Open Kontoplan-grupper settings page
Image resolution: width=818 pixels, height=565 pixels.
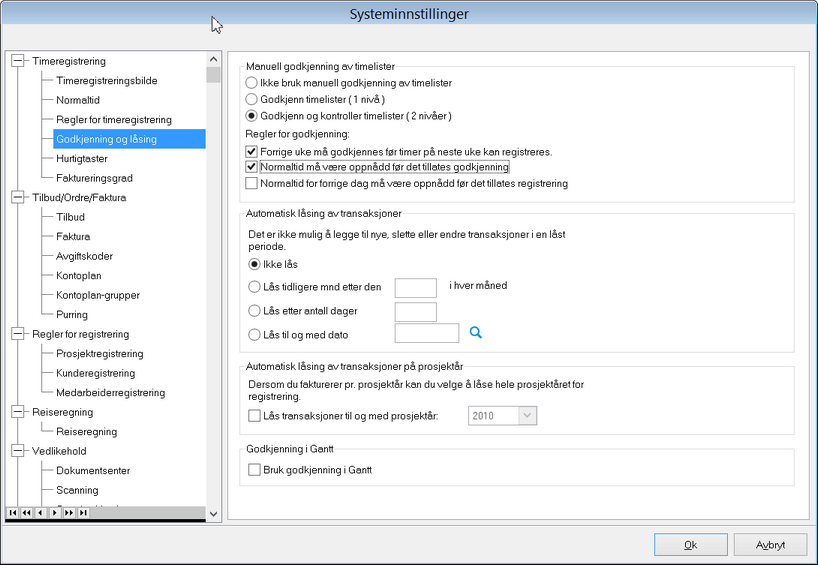point(98,295)
